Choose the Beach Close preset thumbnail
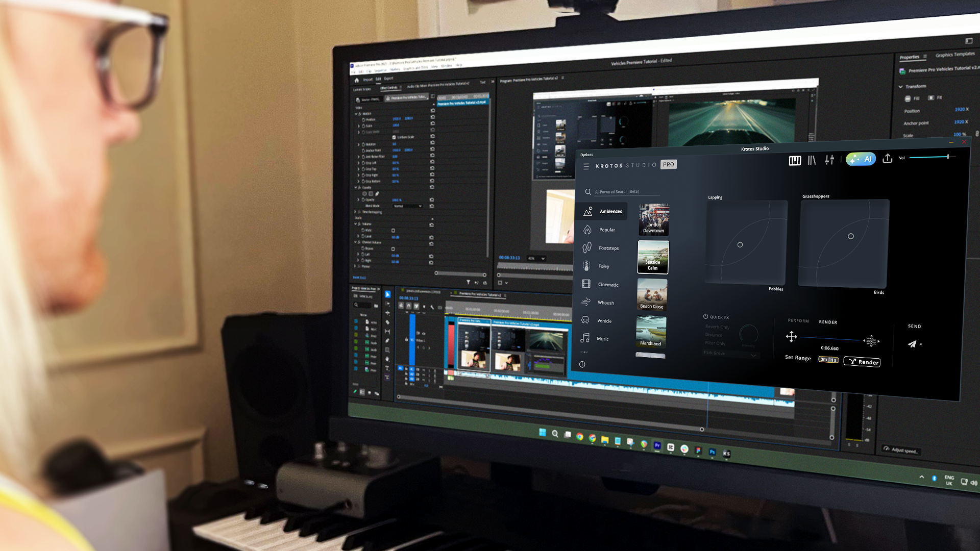The height and width of the screenshot is (551, 980). [652, 294]
